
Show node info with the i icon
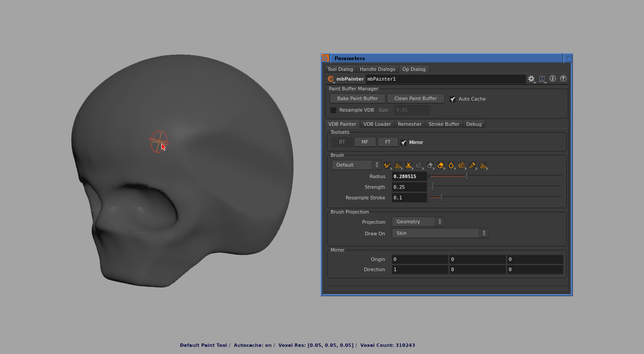[553, 78]
